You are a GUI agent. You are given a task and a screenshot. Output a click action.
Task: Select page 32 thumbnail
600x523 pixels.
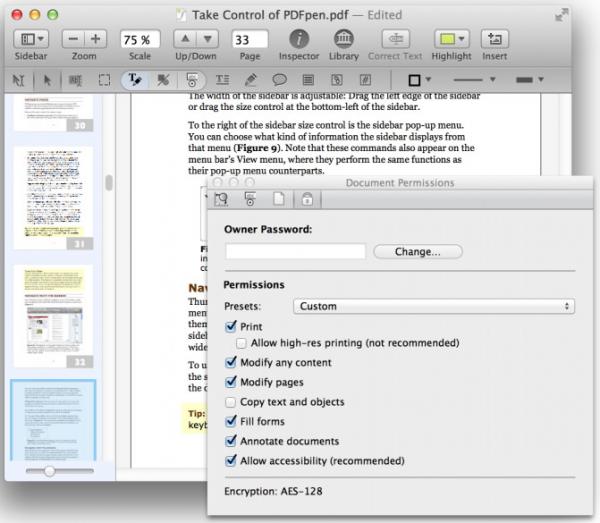(x=53, y=316)
